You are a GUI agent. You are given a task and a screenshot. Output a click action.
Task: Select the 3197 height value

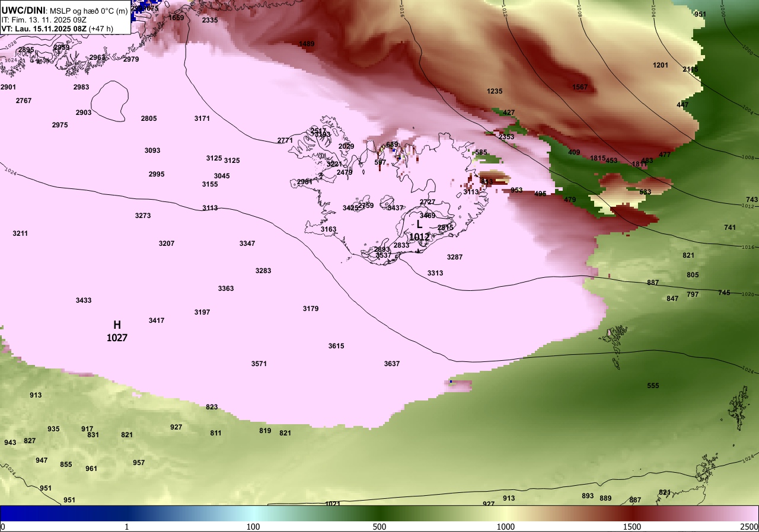pyautogui.click(x=202, y=312)
